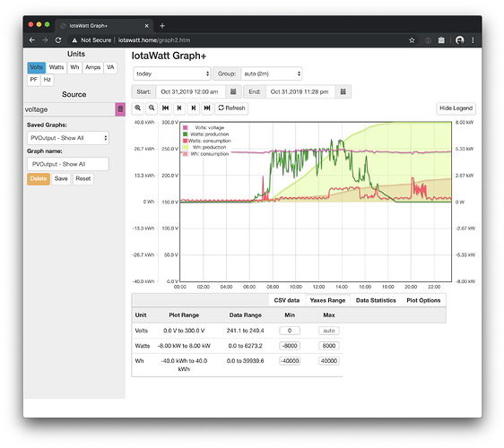Jump to the earliest period with fast-backward icon
Image resolution: width=504 pixels, height=448 pixels.
(x=166, y=108)
